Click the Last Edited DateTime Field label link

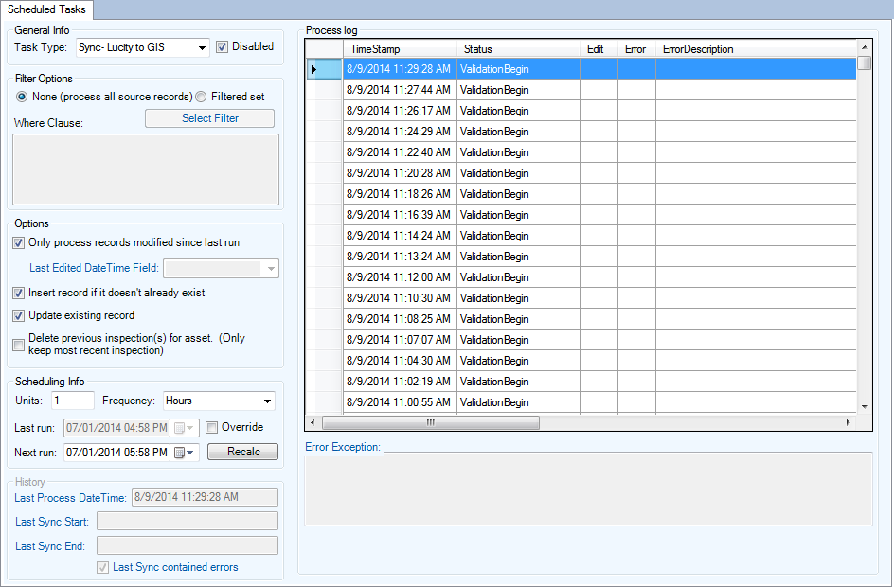click(x=94, y=268)
